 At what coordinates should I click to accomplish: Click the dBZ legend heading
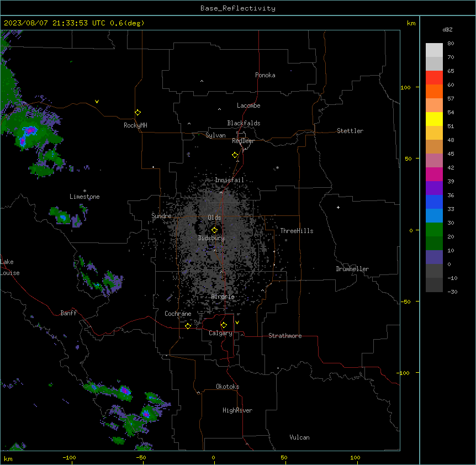[x=447, y=29]
